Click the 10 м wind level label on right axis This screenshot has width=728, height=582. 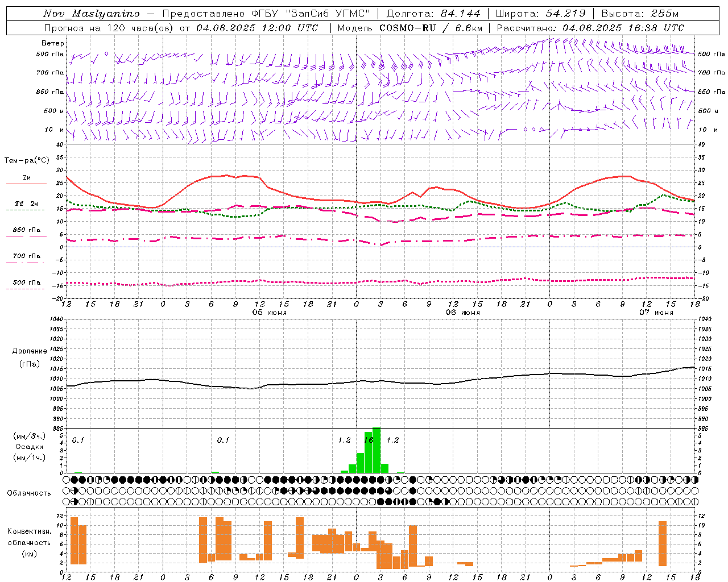tap(708, 130)
